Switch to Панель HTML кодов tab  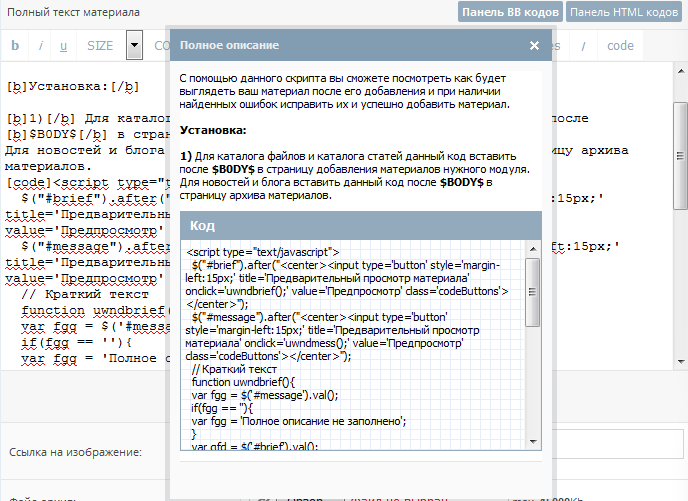point(626,12)
